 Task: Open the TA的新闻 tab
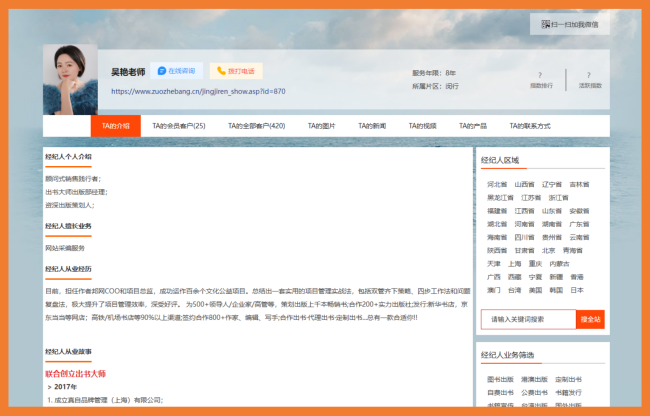click(372, 126)
